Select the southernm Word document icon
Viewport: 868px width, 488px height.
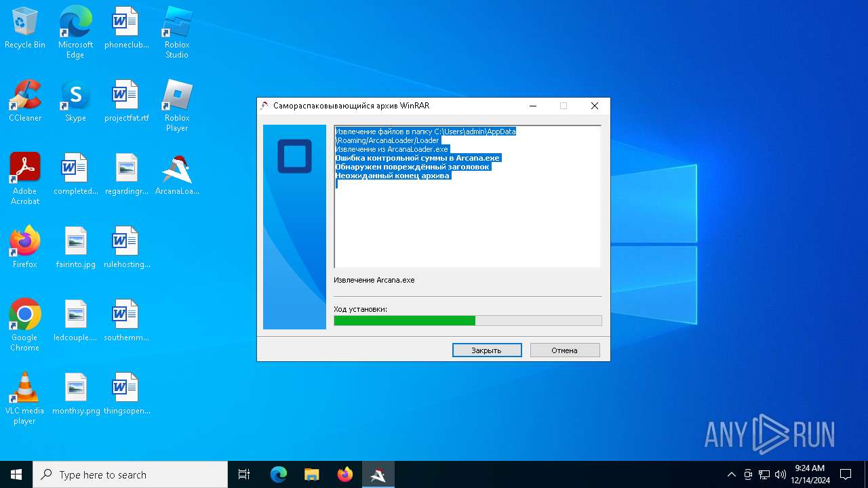tap(126, 320)
